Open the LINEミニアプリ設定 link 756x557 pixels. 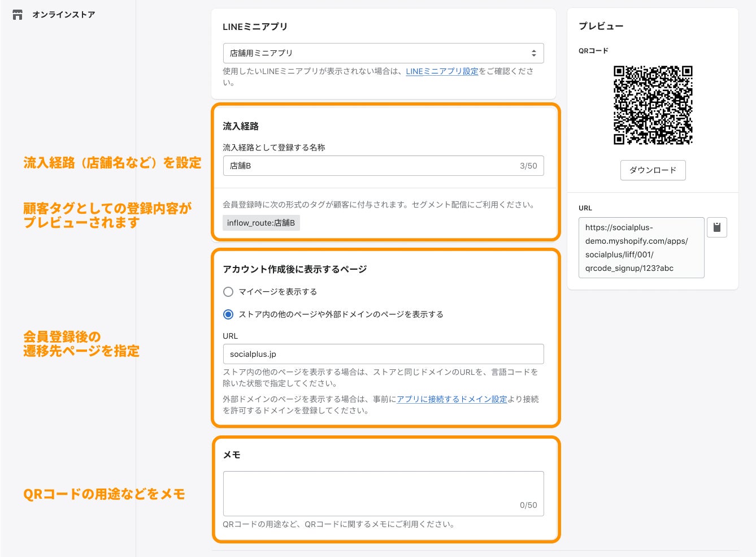coord(442,71)
